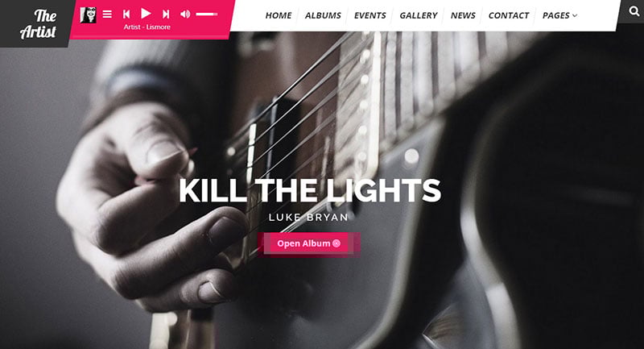This screenshot has height=349, width=644.
Task: Click the Kill The Lights headline
Action: pyautogui.click(x=310, y=191)
